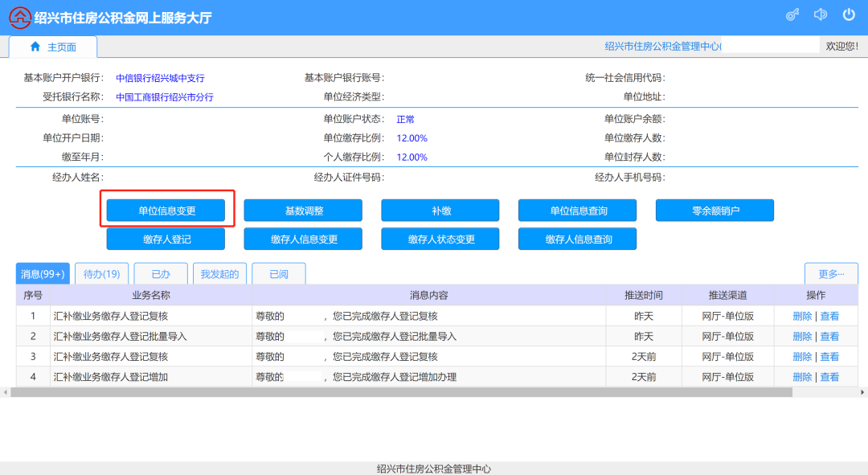Open 基数调整 function
Image resolution: width=868 pixels, height=475 pixels.
point(303,211)
